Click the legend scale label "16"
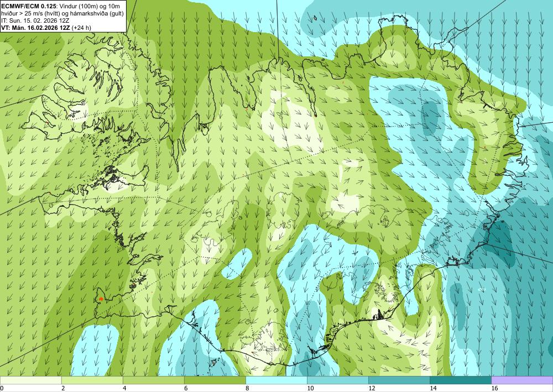 (x=494, y=389)
